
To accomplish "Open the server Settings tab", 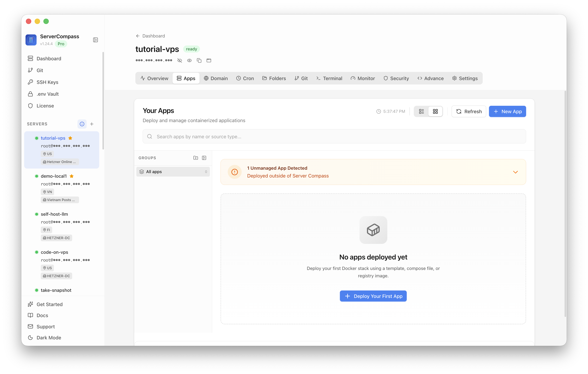I will (x=465, y=78).
